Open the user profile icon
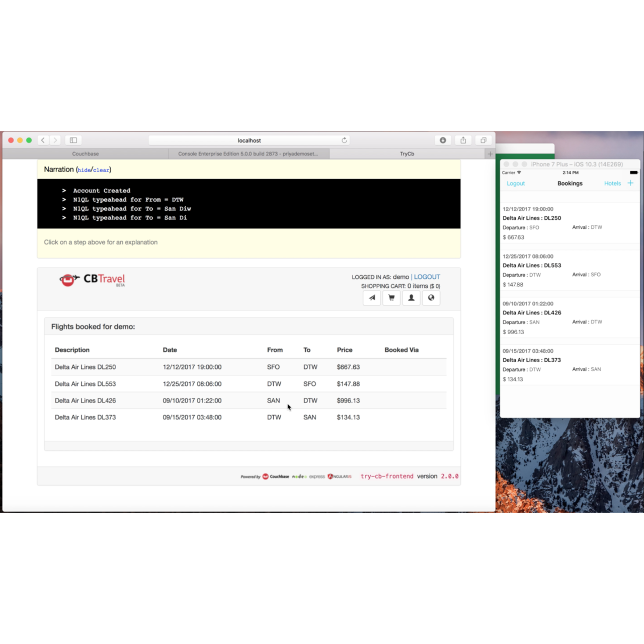The width and height of the screenshot is (644, 644). [411, 298]
